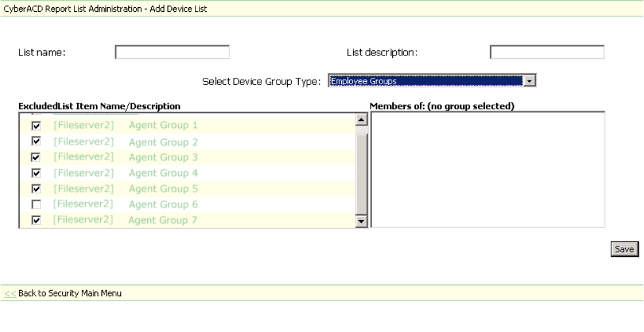Select the Agent Group 6 item name
This screenshot has width=644, height=332.
pyautogui.click(x=163, y=205)
